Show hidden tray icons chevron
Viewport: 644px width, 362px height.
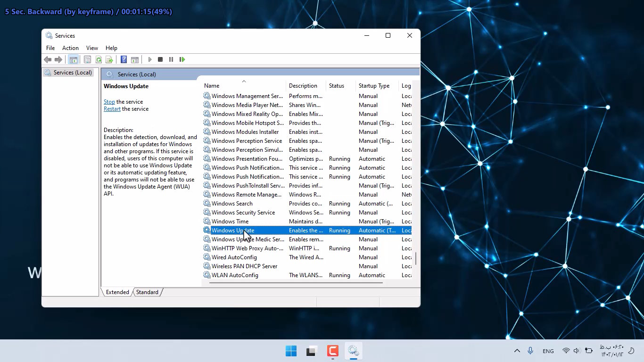[x=517, y=351]
